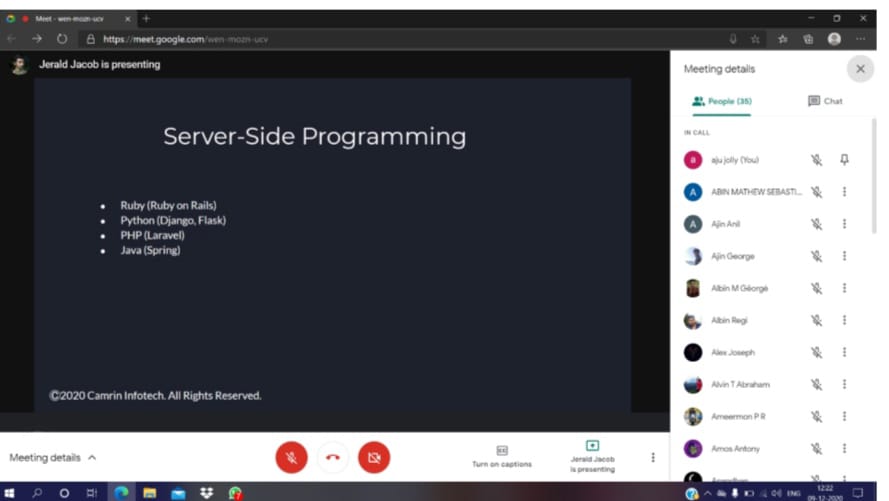Open a new browser tab
This screenshot has height=501, width=889.
[146, 18]
